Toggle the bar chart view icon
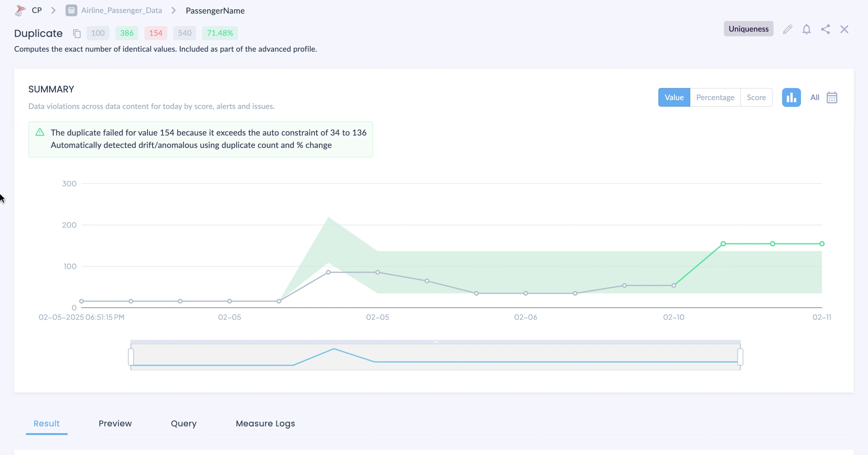Screen dimensions: 868x455 [x=791, y=97]
